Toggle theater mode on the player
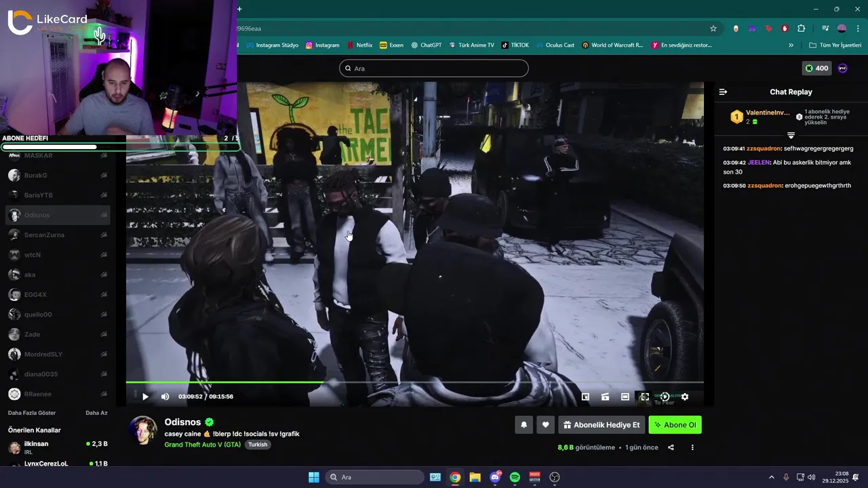868x488 pixels. [x=625, y=396]
